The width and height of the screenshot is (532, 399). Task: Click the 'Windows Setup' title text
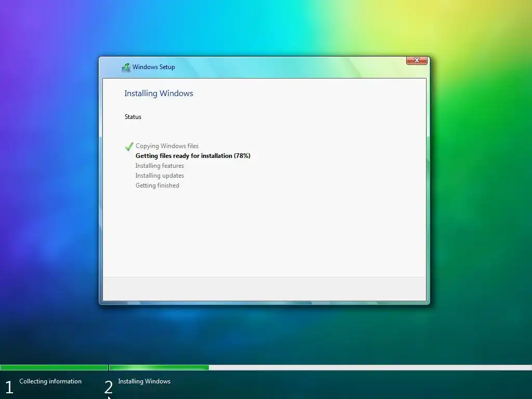pos(154,67)
